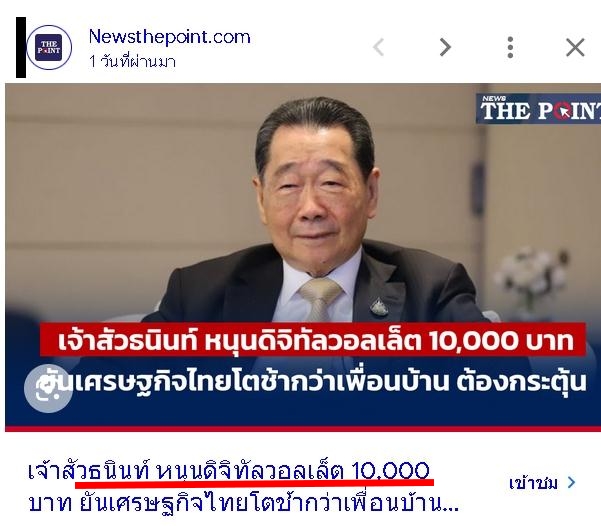Click the lapel pin on the man's suit
Viewport: 601px width, 526px height.
(379, 307)
